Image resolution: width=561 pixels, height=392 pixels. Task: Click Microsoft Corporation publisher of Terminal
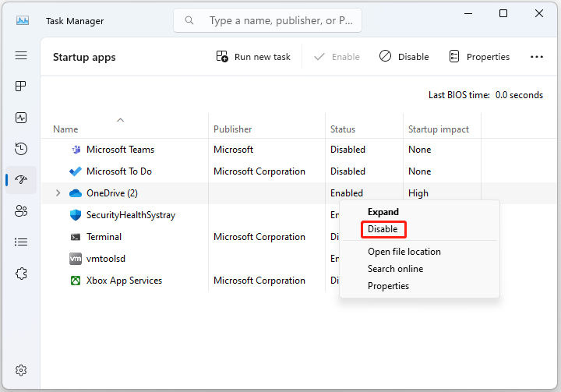(x=259, y=237)
